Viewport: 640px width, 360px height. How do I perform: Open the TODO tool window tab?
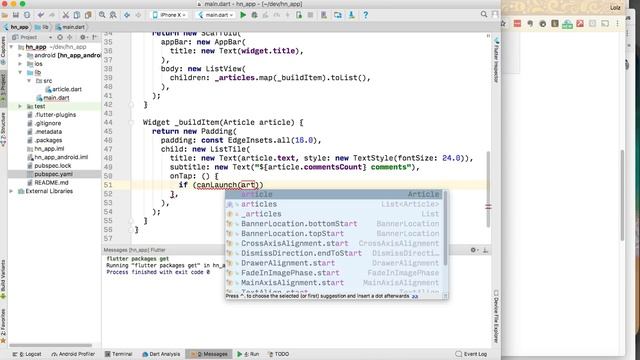point(278,354)
